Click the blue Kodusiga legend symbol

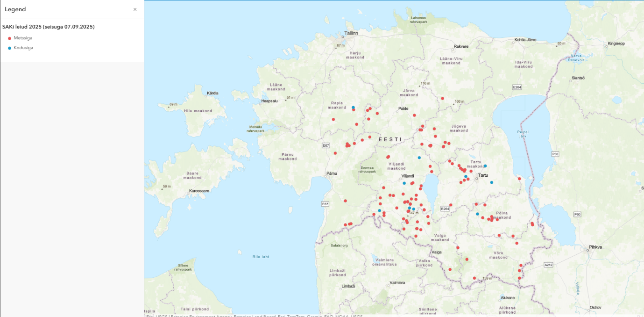(x=9, y=48)
